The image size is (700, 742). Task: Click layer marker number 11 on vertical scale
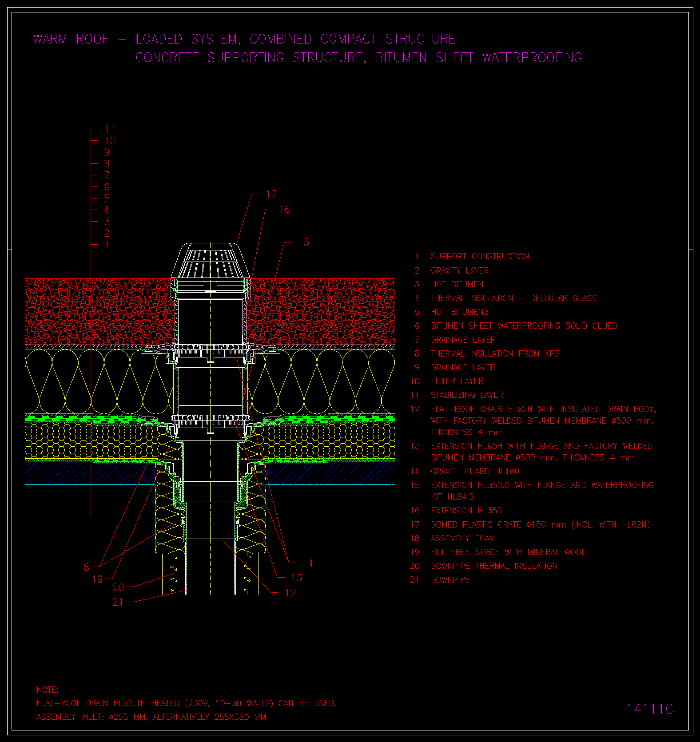110,129
